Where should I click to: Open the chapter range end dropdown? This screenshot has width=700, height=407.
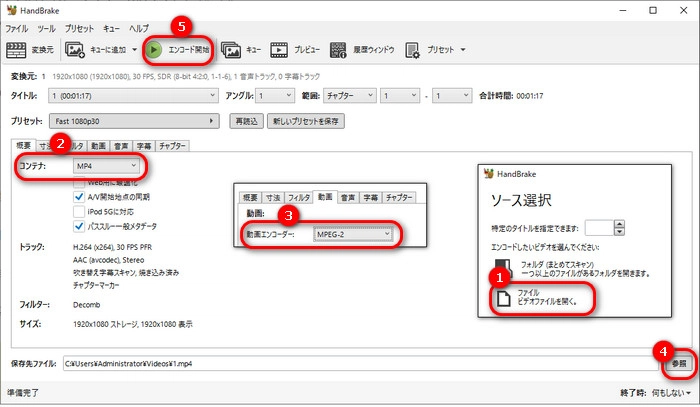[452, 96]
